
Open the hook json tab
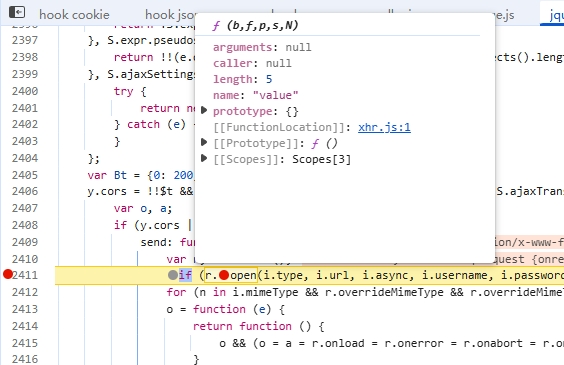pos(170,15)
